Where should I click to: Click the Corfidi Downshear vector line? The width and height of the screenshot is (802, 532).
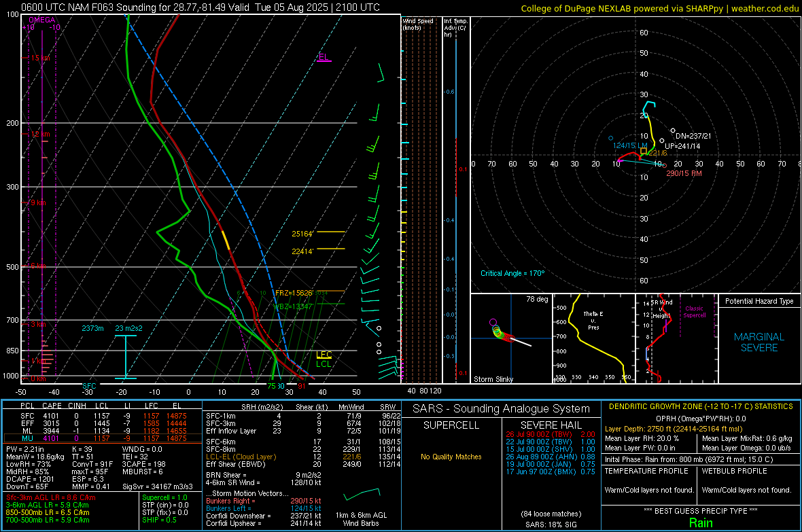coord(264,516)
